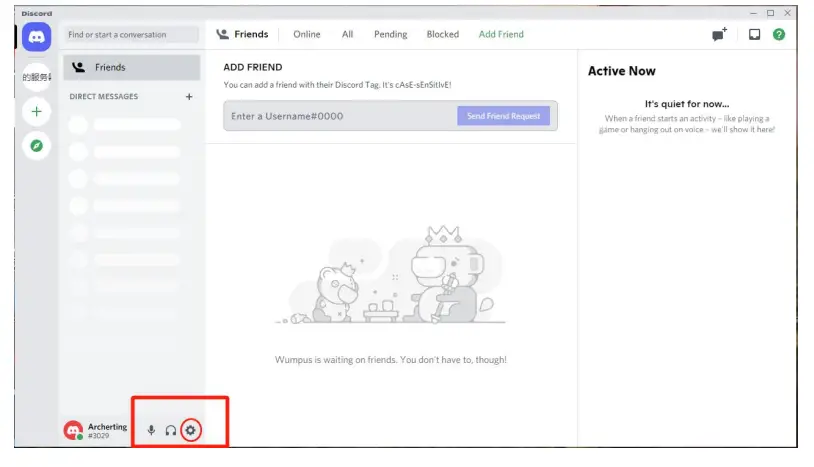Click the Friends header icon

click(x=223, y=34)
